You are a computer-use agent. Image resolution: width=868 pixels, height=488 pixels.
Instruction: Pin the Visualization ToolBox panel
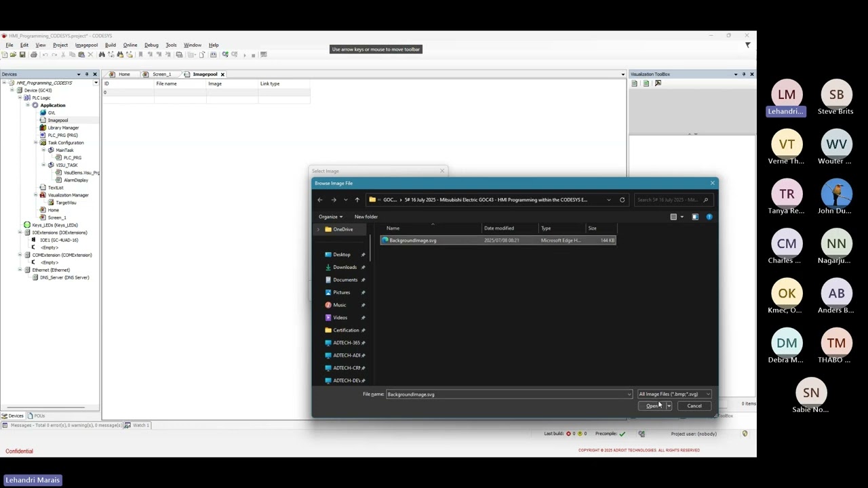pos(744,74)
